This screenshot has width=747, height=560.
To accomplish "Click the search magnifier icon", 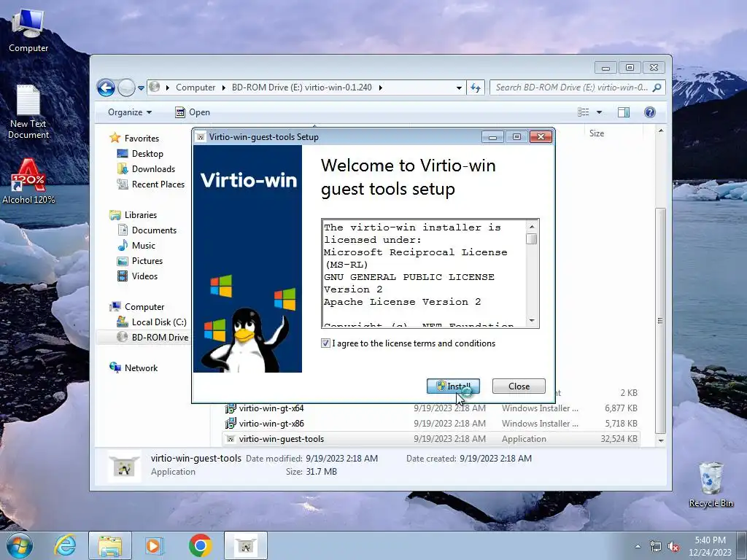I will tap(657, 87).
